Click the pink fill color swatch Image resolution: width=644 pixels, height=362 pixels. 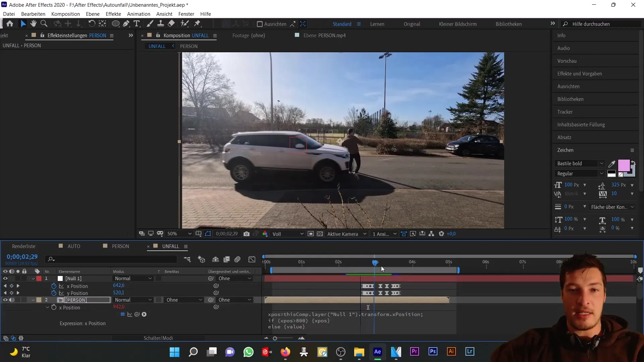pos(624,166)
